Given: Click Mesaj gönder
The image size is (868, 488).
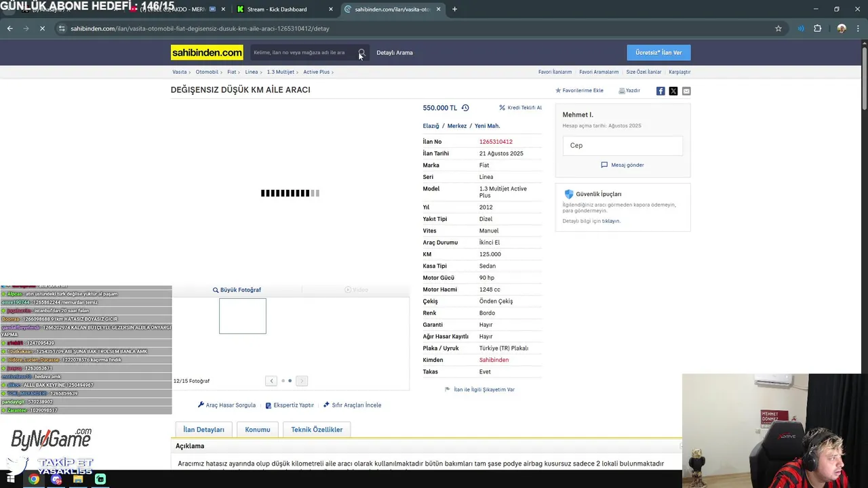Looking at the screenshot, I should coord(623,165).
